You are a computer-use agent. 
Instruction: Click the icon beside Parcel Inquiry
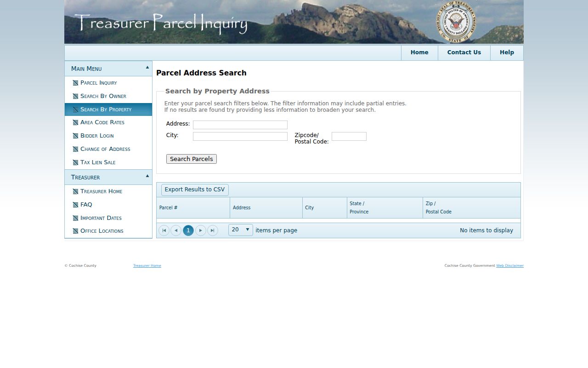(x=75, y=83)
